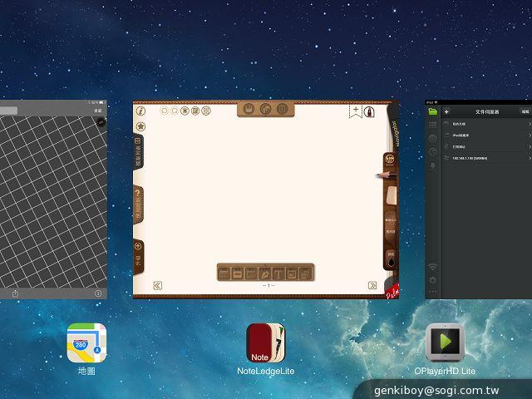Select the pencil draw tool in NoteLedge toolbar

coord(264,273)
